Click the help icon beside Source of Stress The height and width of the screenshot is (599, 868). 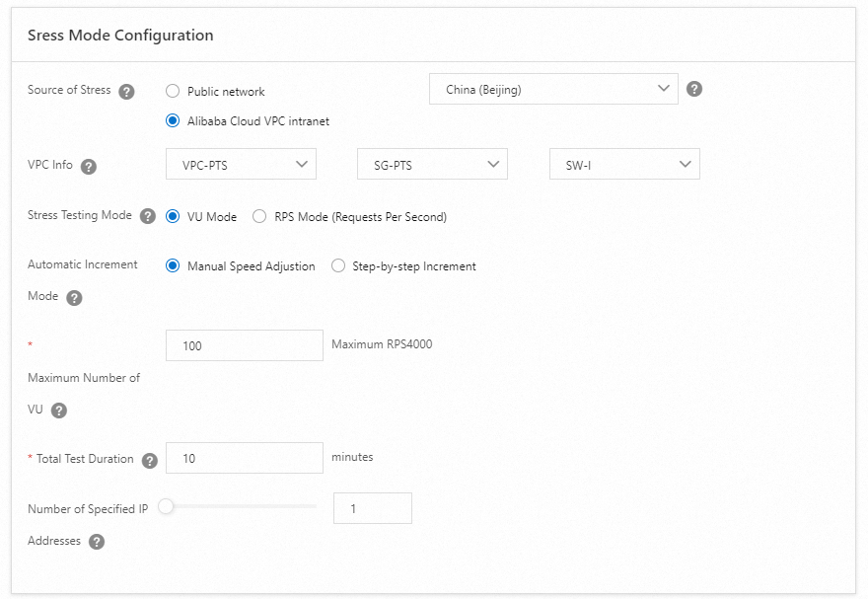click(126, 92)
